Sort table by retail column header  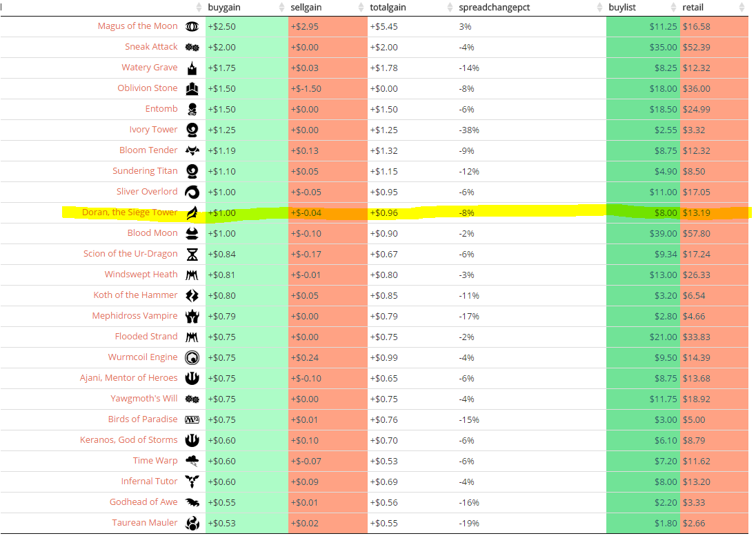[x=693, y=8]
